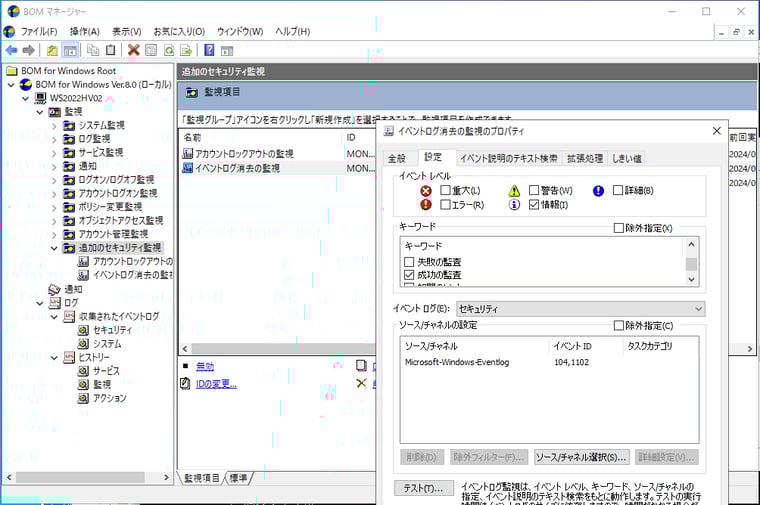Screen dimensions: 760x505
Task: Switch to the 全般 tab
Action: (x=397, y=158)
